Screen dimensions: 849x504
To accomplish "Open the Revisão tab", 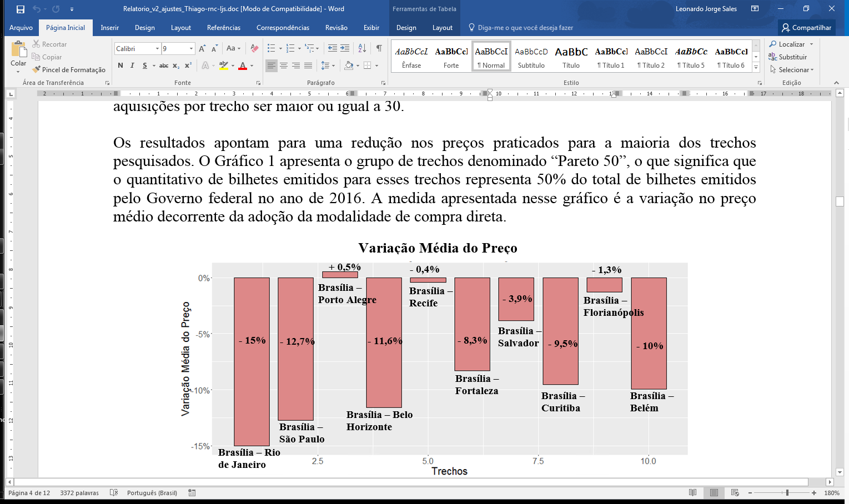I will tap(336, 27).
